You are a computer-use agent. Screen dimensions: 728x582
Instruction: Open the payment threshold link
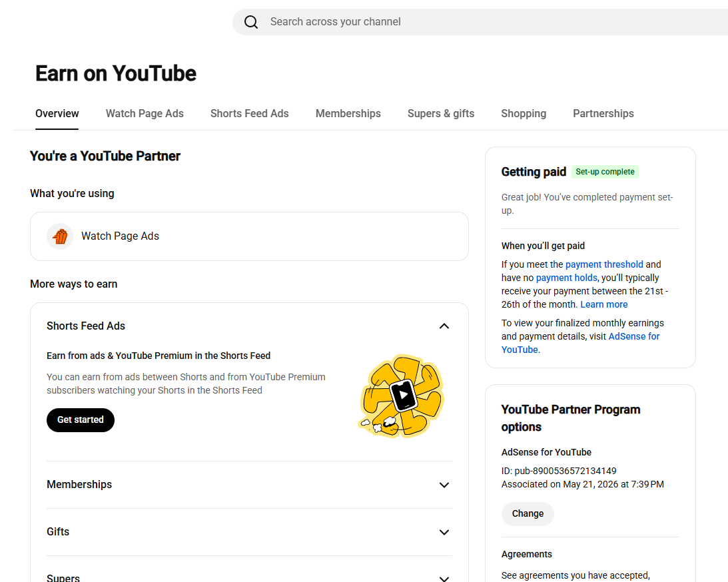tap(604, 264)
